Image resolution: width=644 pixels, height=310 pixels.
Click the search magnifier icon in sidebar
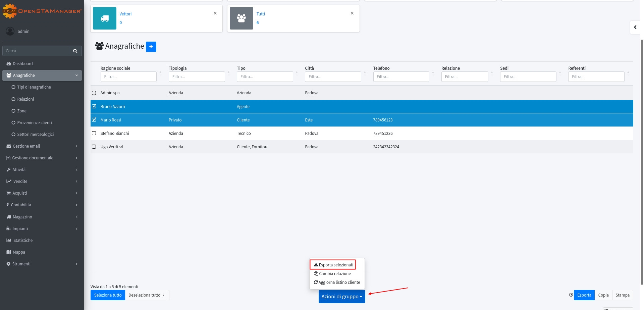coord(75,51)
